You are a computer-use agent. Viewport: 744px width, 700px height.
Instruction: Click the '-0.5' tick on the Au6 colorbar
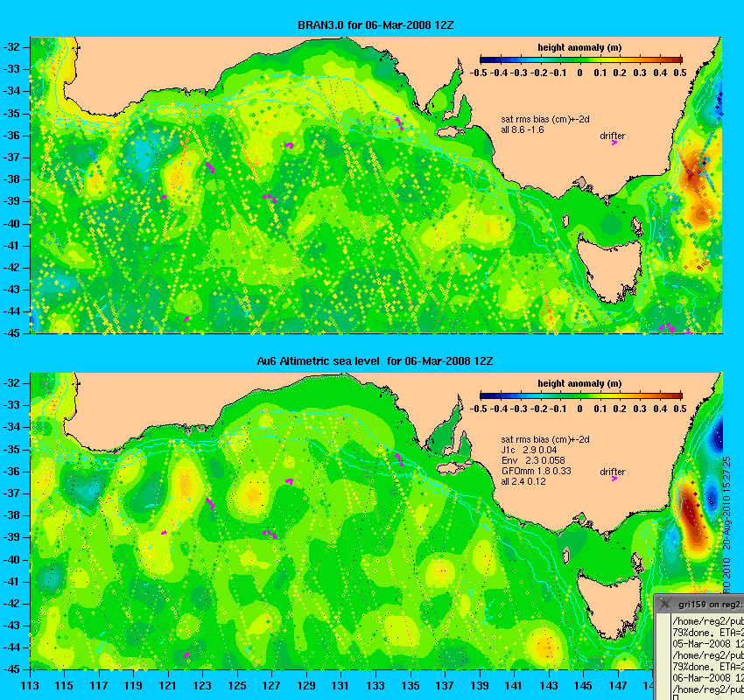point(478,409)
